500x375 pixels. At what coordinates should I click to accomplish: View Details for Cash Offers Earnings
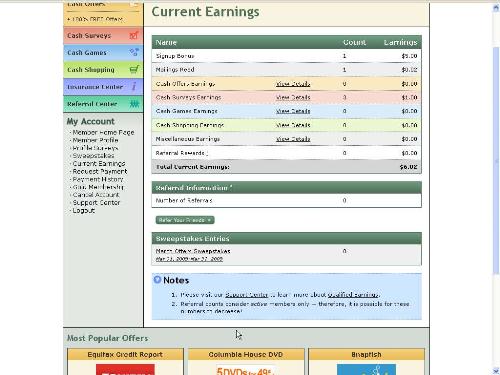(x=293, y=84)
